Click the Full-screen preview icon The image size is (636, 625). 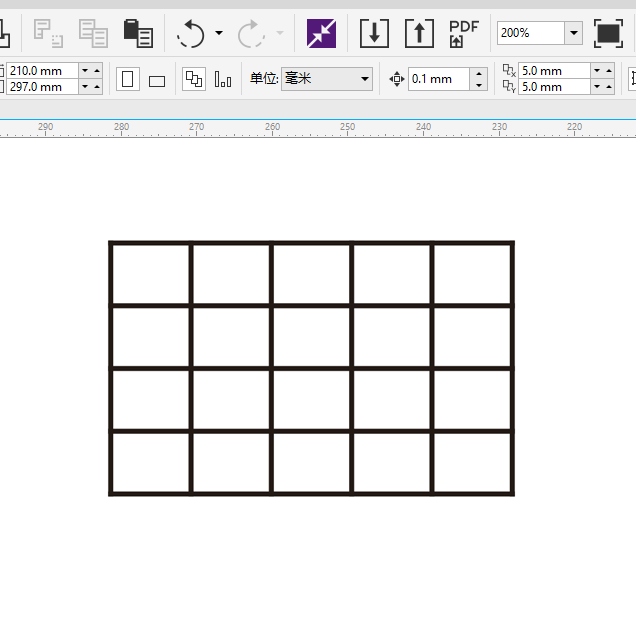[x=608, y=33]
